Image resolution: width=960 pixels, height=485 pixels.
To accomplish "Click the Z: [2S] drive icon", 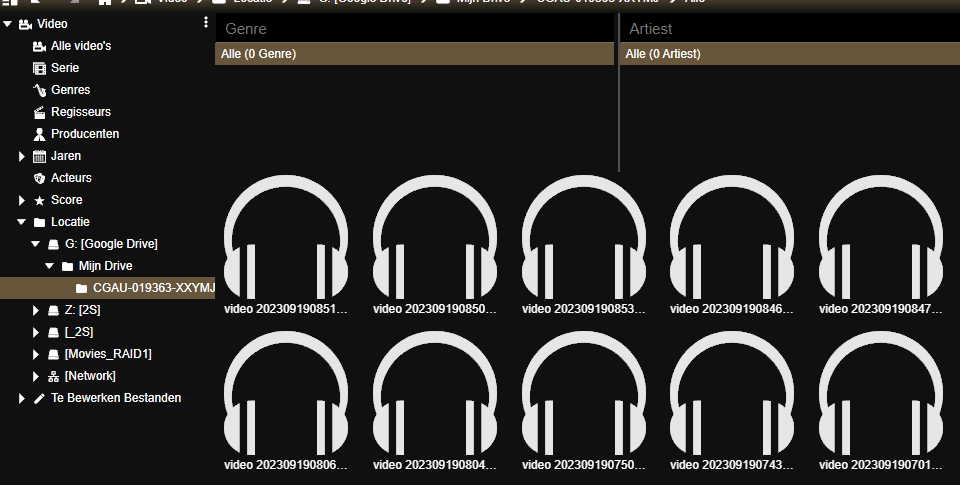I will (x=53, y=310).
